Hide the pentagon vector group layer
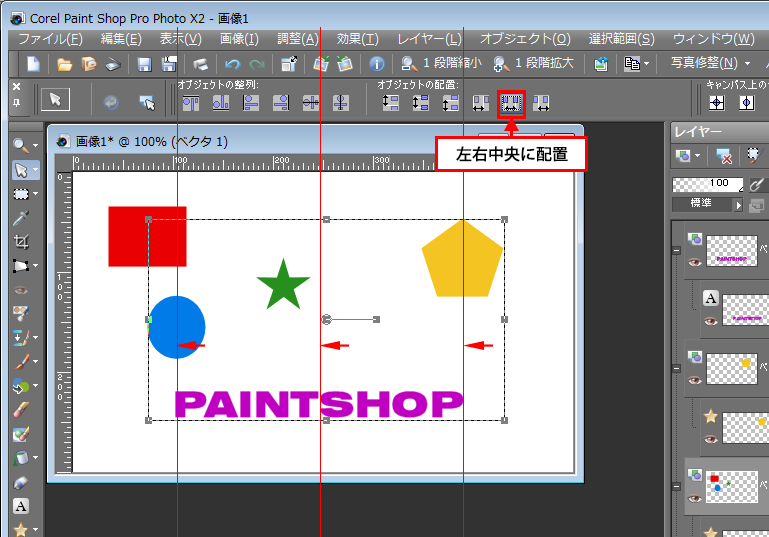Screen dimensions: 769x537 coord(694,380)
